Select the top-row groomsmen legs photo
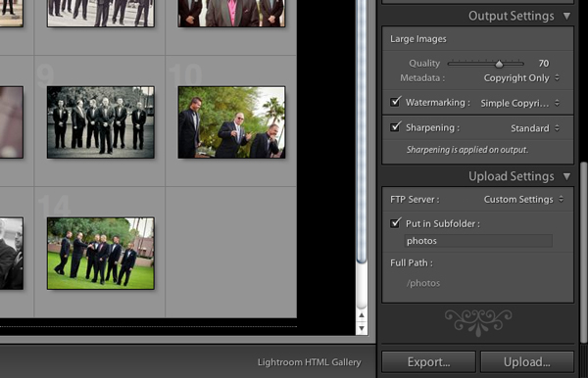The width and height of the screenshot is (588, 378). pos(101,13)
